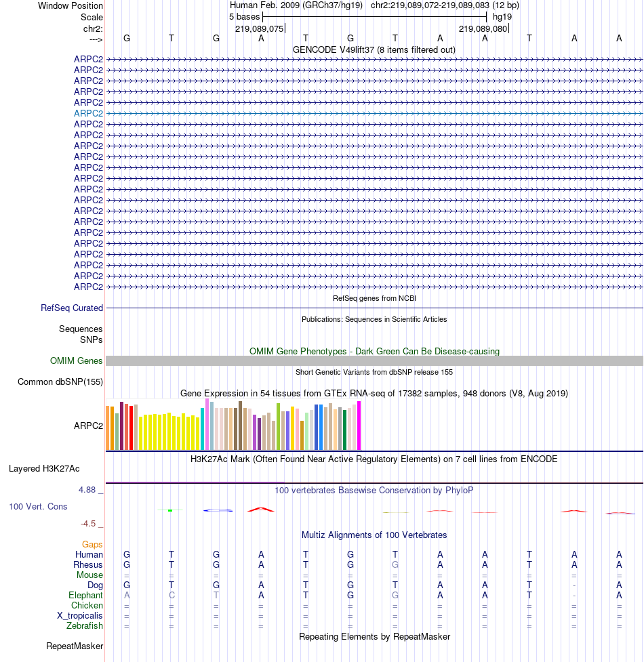This screenshot has width=644, height=662.
Task: Click the magenta bar ending the GTEx chart
Action: tap(359, 426)
